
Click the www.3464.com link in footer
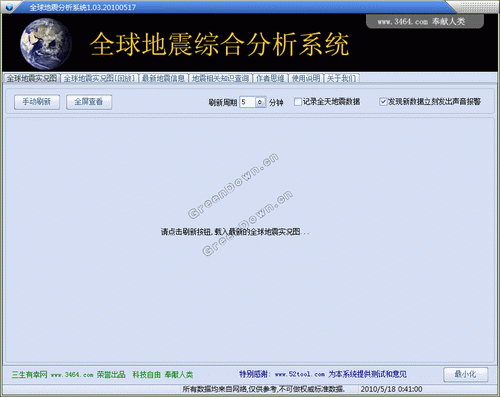point(72,375)
